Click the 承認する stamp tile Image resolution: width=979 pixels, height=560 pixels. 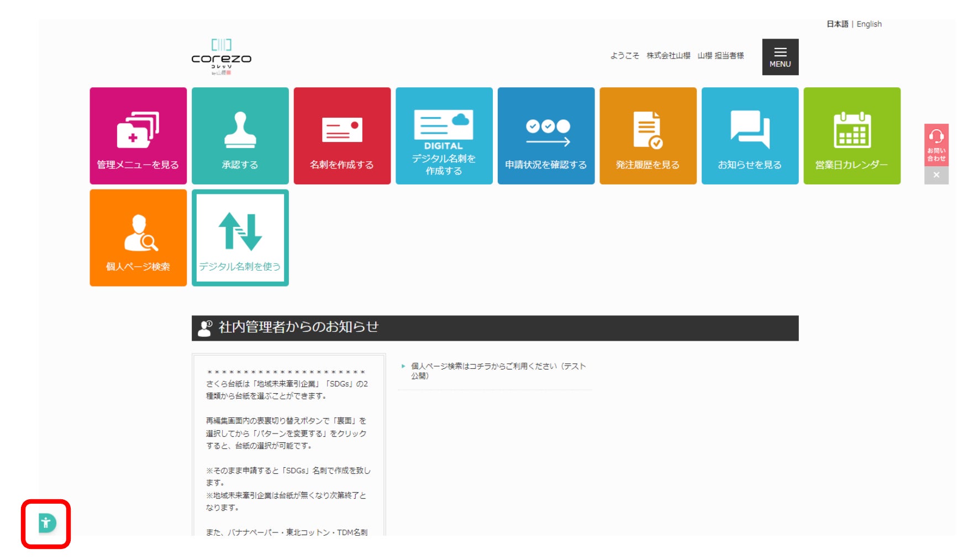pyautogui.click(x=240, y=136)
